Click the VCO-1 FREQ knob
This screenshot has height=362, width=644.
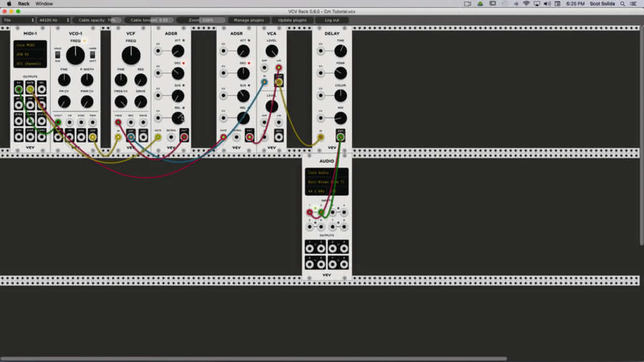point(75,56)
